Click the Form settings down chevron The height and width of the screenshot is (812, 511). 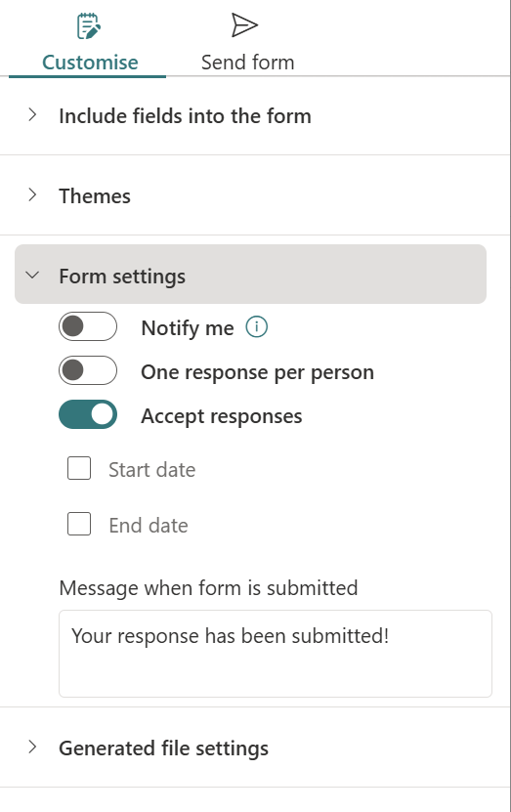(32, 275)
